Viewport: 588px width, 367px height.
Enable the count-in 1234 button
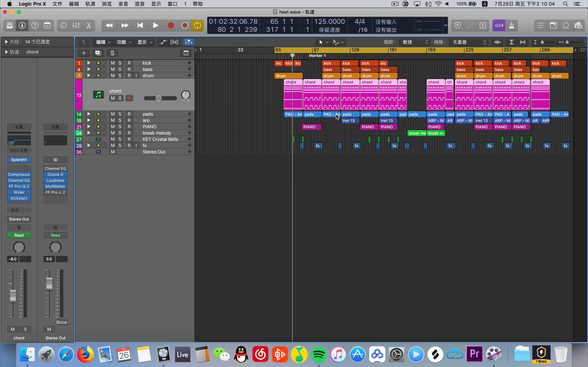coord(499,25)
